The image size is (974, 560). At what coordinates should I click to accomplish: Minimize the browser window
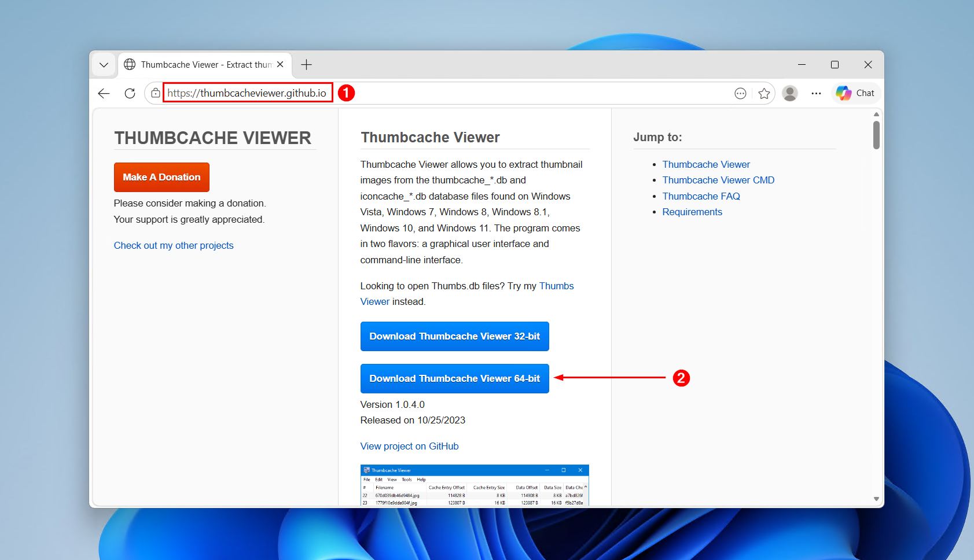coord(802,65)
